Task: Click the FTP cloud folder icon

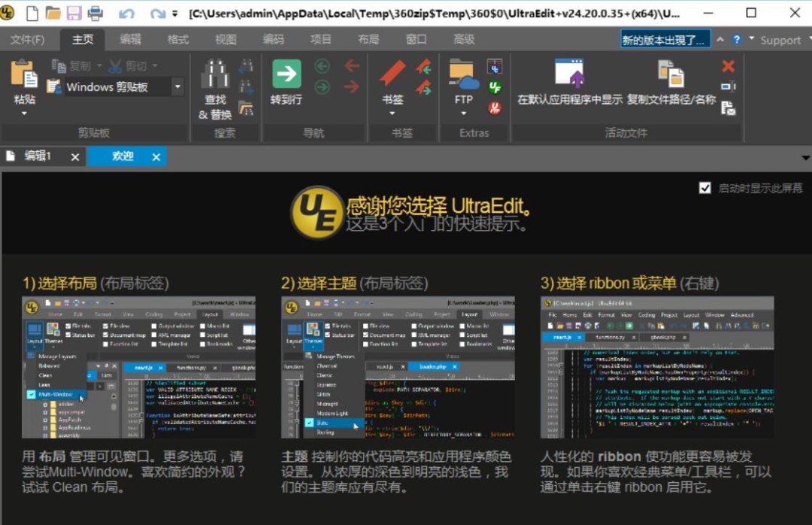Action: pos(462,75)
